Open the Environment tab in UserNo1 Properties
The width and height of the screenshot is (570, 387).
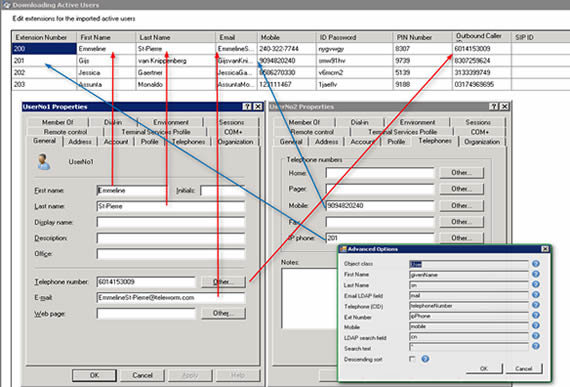[171, 122]
